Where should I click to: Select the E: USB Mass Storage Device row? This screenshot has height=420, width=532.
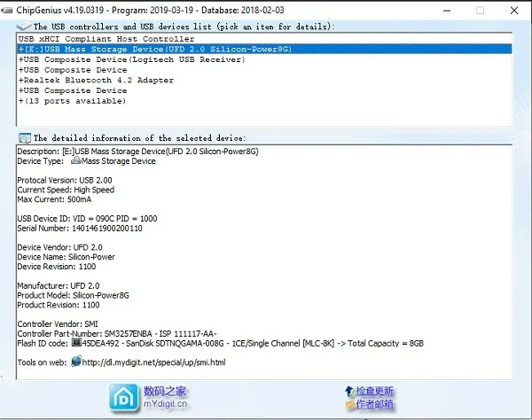click(x=264, y=49)
